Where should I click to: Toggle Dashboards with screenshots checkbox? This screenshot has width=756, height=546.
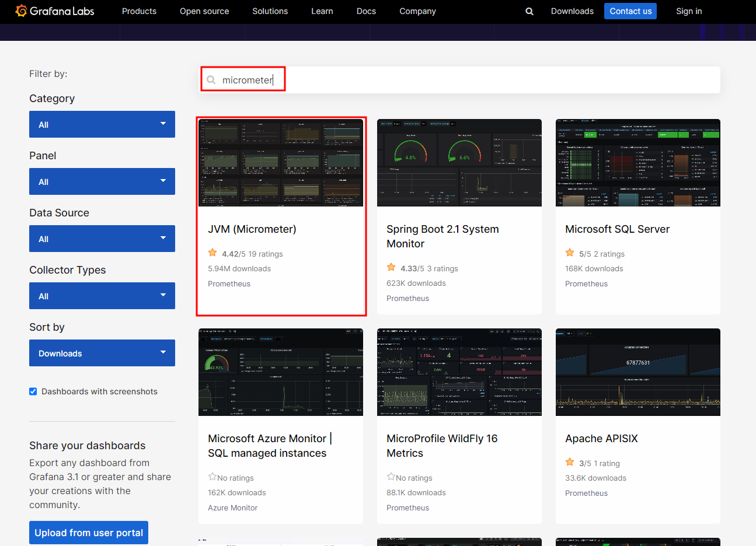click(33, 391)
